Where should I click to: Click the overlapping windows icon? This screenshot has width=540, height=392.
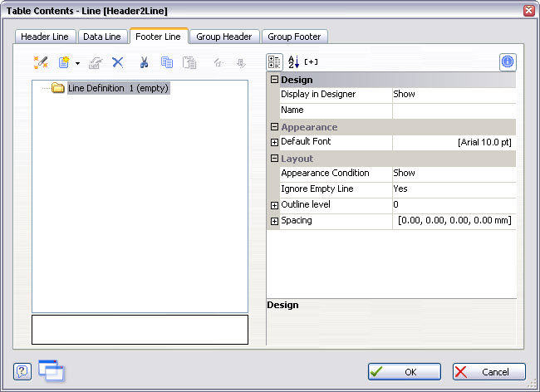(x=52, y=370)
